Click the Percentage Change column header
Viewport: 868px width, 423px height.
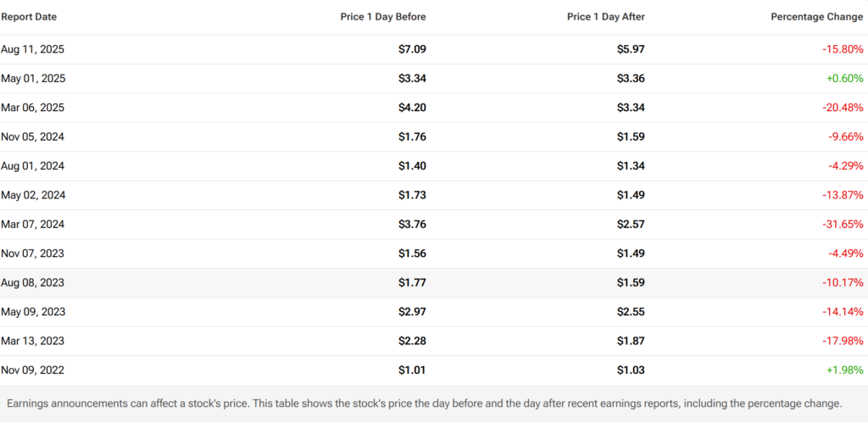pyautogui.click(x=817, y=16)
